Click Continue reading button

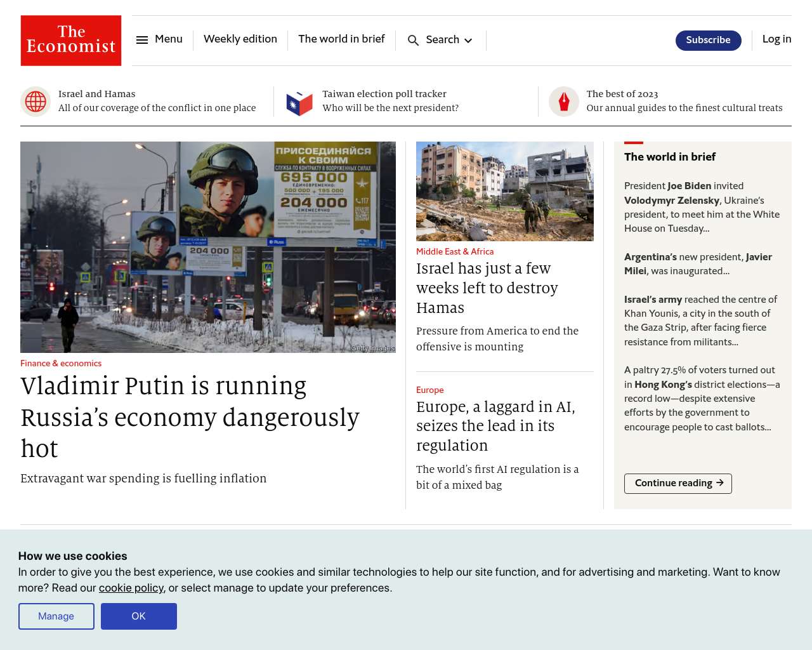click(x=678, y=483)
